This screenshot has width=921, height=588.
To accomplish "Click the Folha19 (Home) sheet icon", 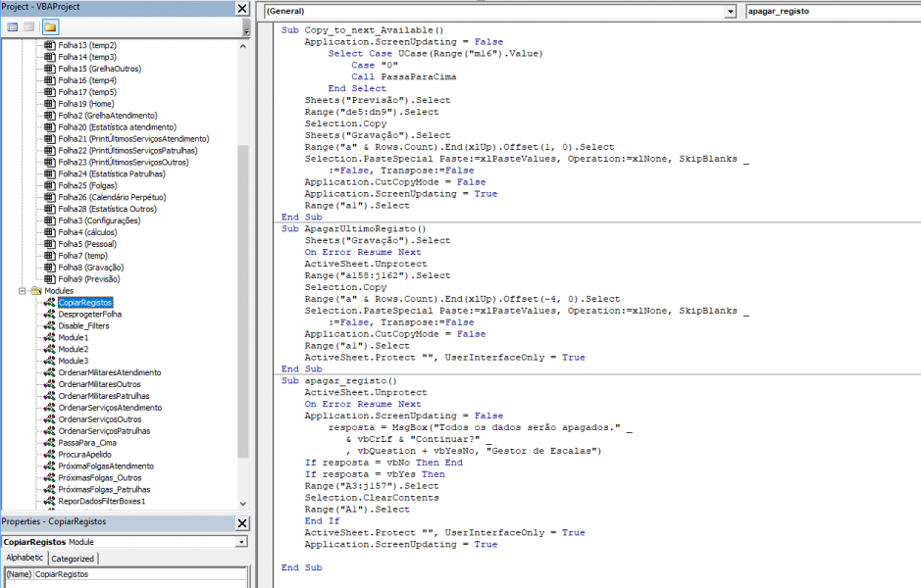I will pyautogui.click(x=49, y=104).
